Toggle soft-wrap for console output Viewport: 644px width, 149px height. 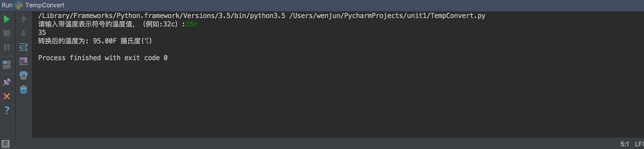click(24, 47)
